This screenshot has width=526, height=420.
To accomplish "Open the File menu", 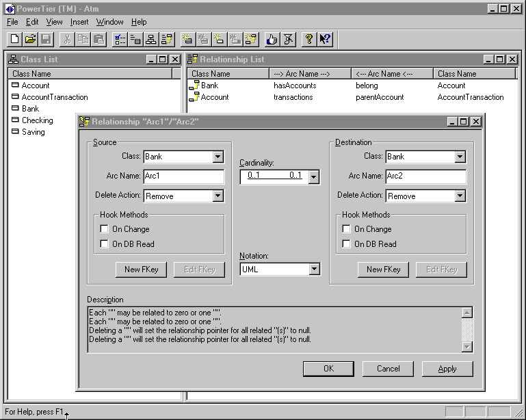I will 12,22.
